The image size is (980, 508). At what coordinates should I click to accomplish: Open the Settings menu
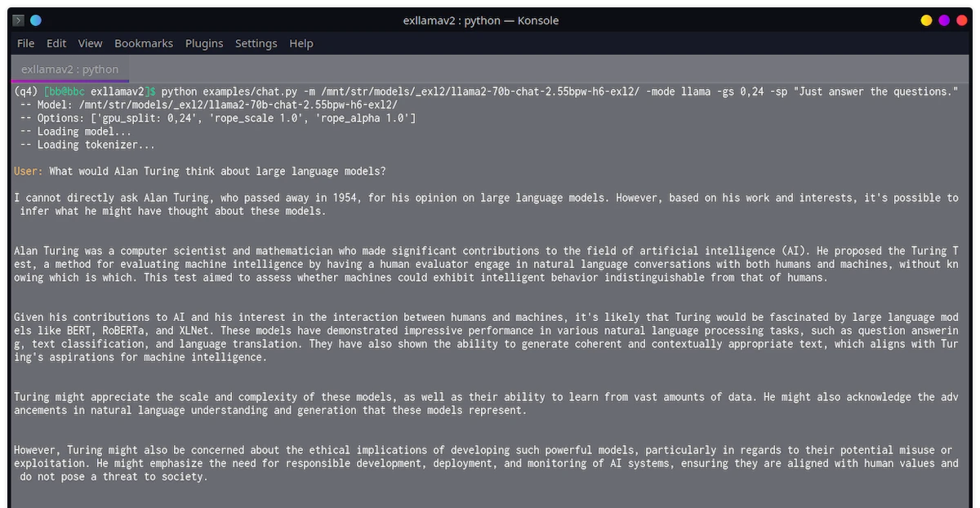point(256,43)
